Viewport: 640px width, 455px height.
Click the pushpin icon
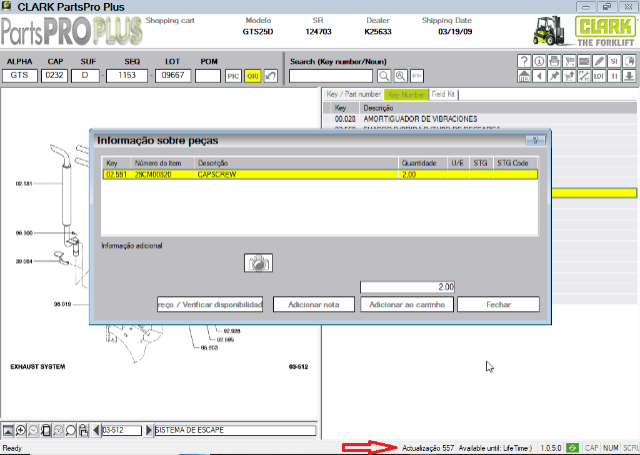[554, 76]
